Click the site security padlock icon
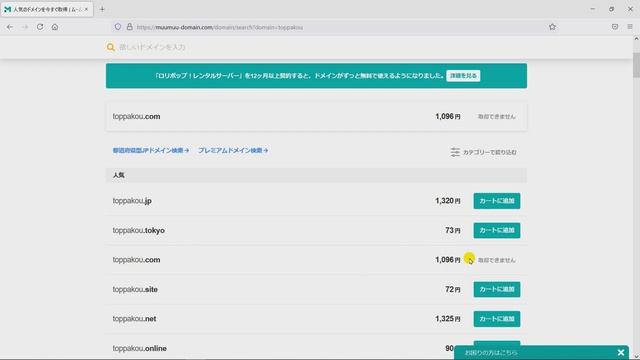Viewport: 640px width, 360px height. (129, 27)
